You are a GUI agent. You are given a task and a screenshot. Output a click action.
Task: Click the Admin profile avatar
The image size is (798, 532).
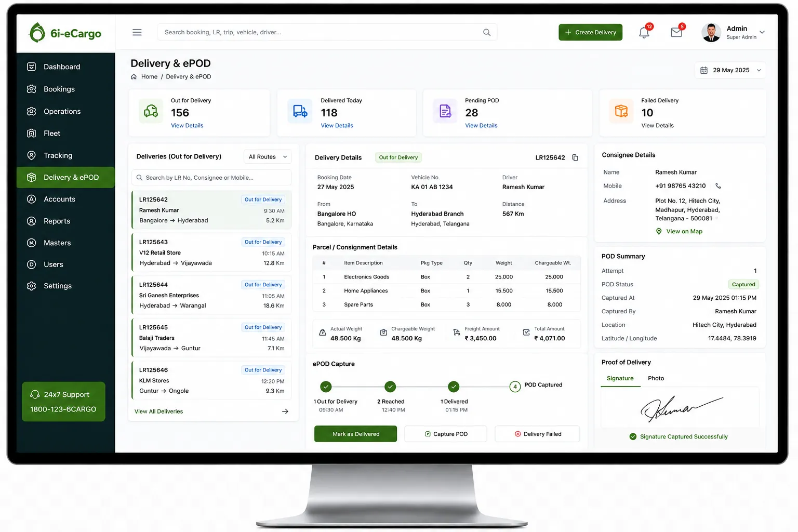711,32
